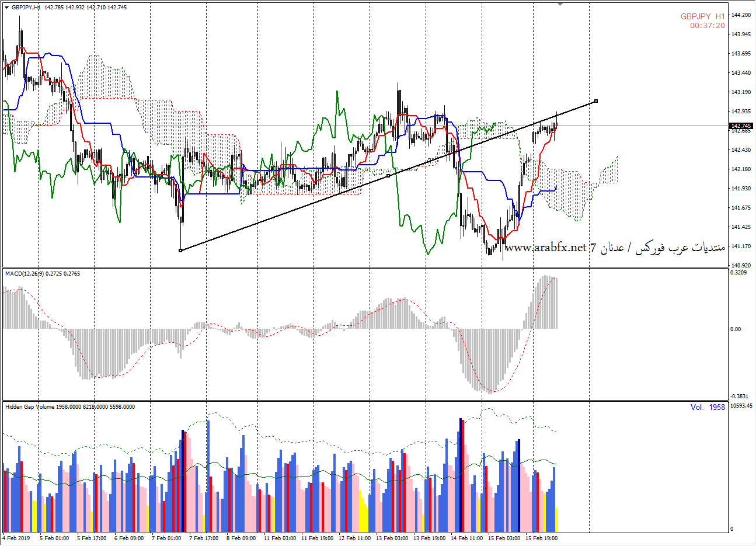The height and width of the screenshot is (546, 756).
Task: Click price axis level 144.200
Action: [741, 15]
